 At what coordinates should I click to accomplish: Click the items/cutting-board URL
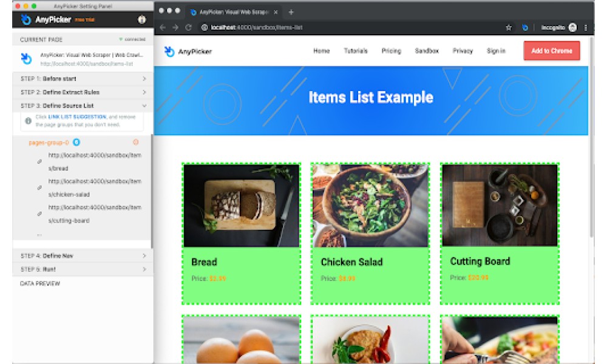pyautogui.click(x=95, y=214)
